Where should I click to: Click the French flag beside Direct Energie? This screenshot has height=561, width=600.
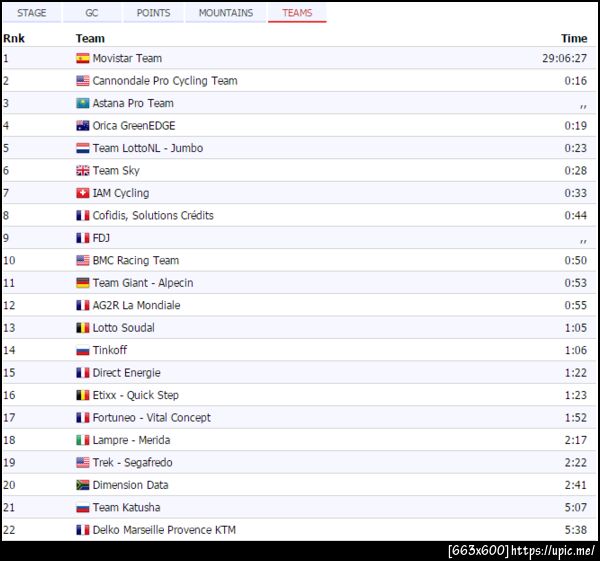pos(83,372)
